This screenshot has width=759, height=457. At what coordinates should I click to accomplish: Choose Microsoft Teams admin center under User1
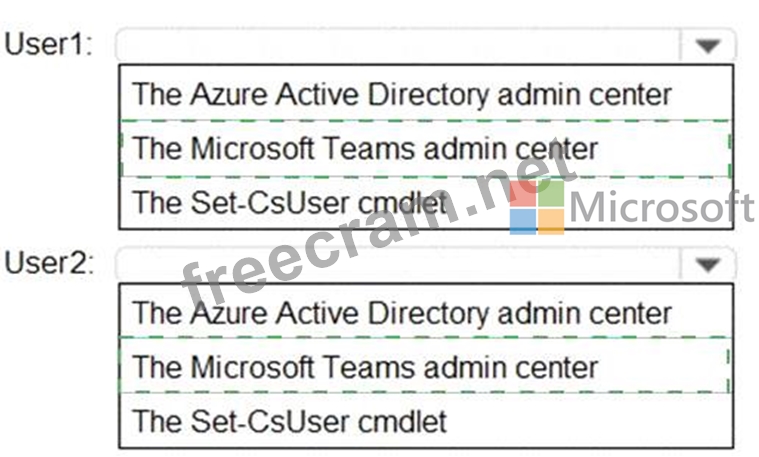(366, 149)
